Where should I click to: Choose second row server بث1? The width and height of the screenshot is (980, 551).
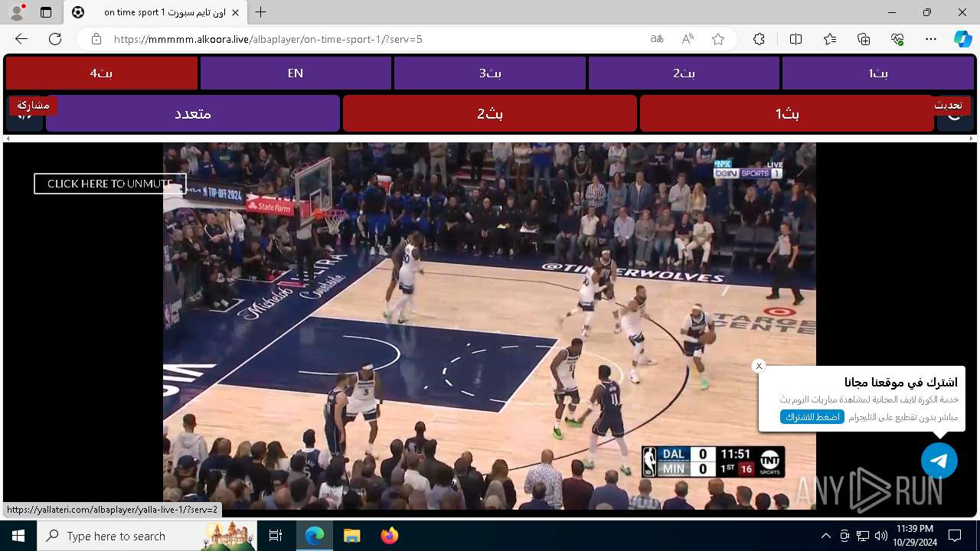[787, 113]
